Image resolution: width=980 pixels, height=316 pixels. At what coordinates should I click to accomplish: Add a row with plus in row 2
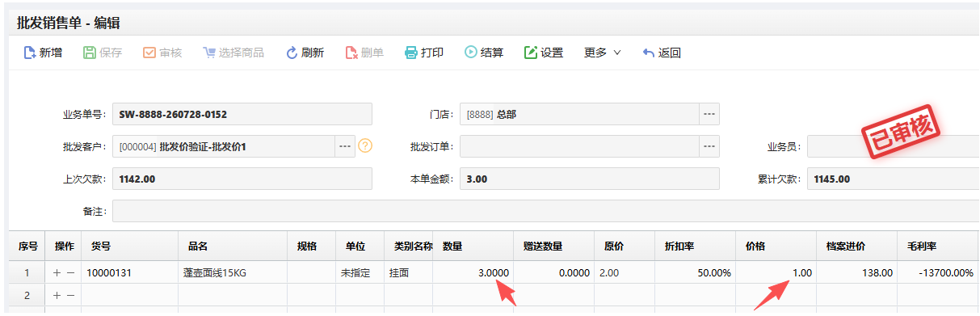coord(57,296)
